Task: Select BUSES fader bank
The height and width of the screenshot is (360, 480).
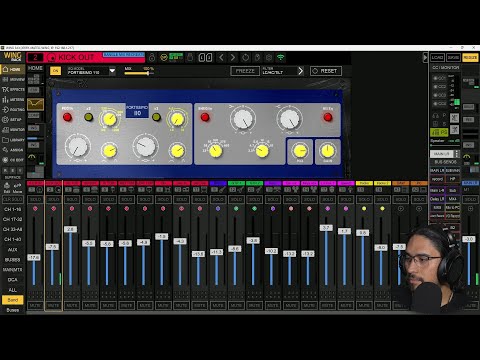Action: (x=13, y=259)
